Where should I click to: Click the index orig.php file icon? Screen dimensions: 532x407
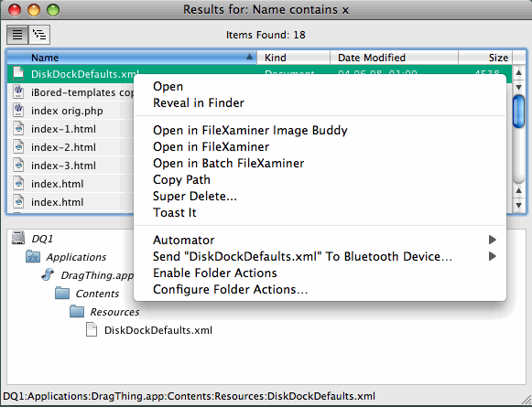pos(18,111)
